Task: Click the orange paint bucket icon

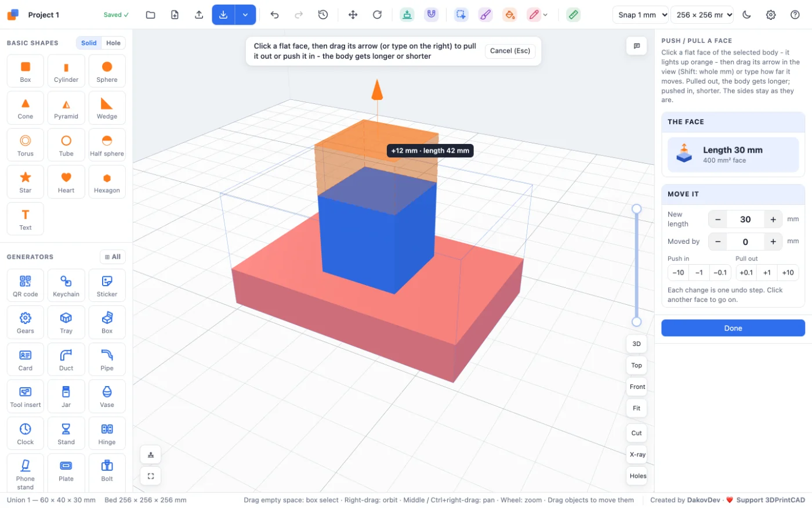Action: 509,15
